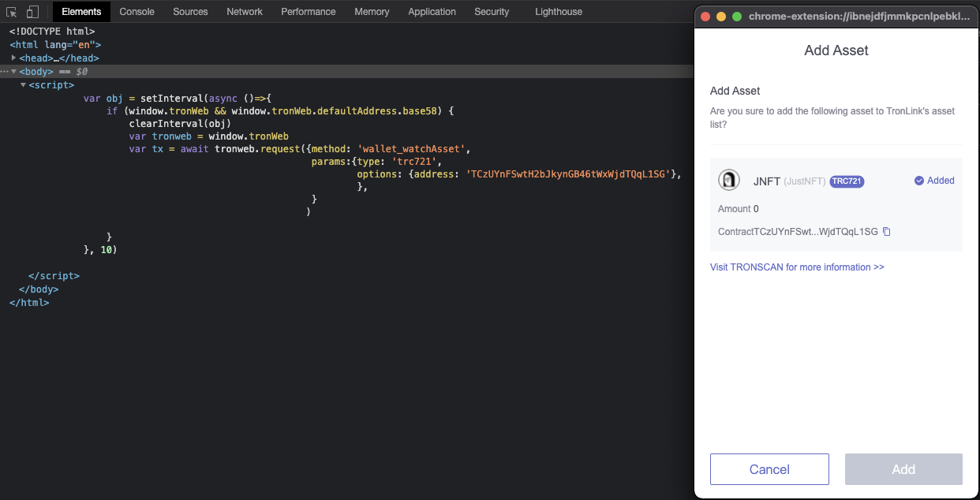The width and height of the screenshot is (980, 500).
Task: Switch to the Network tab
Action: (x=245, y=12)
